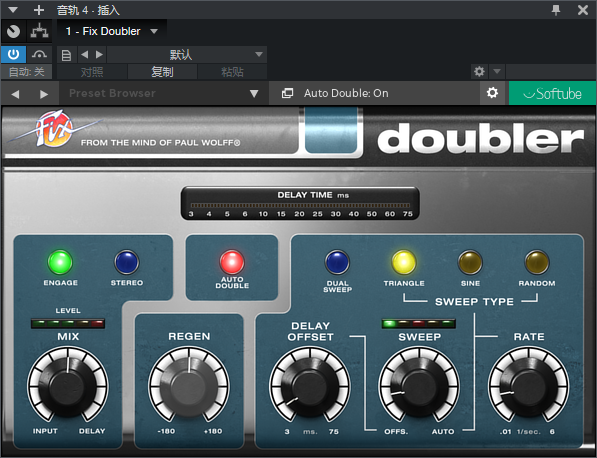Expand the Preset Browser dropdown arrow
Viewport: 597px width, 458px height.
[254, 94]
